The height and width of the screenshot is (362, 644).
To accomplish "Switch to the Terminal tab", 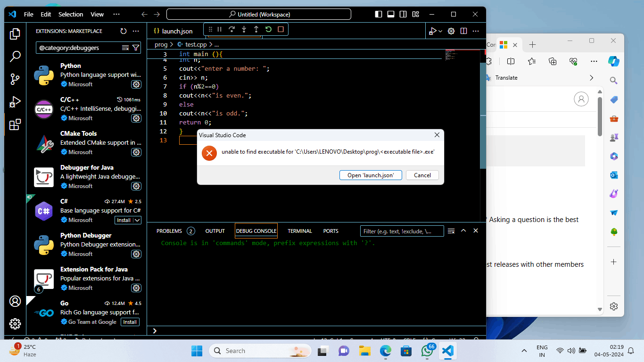I will [300, 231].
